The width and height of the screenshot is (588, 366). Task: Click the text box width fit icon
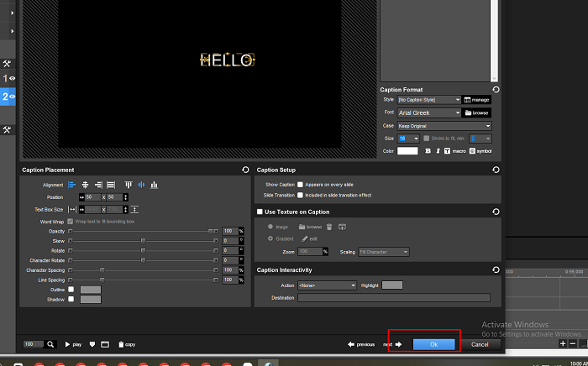click(x=72, y=209)
